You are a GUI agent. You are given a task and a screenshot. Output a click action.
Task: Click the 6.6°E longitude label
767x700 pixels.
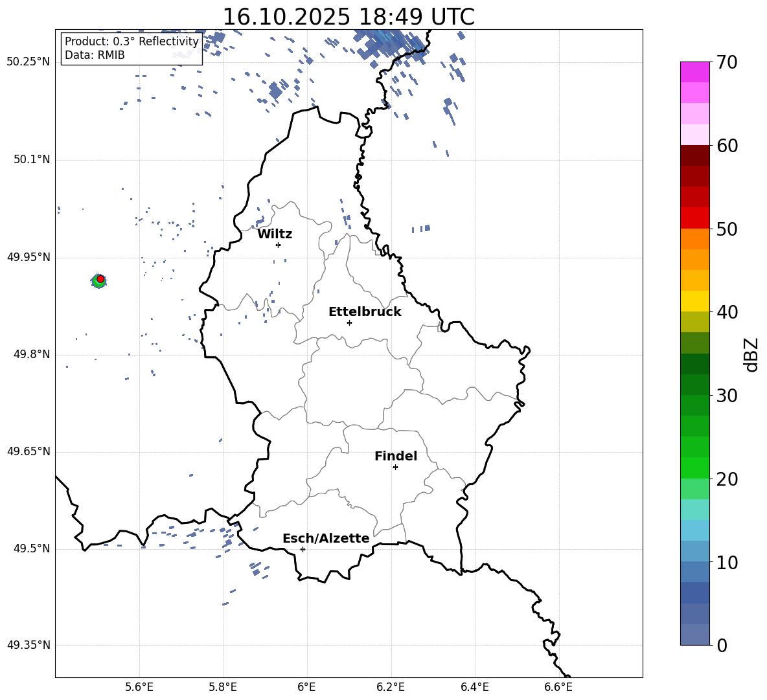click(x=558, y=687)
